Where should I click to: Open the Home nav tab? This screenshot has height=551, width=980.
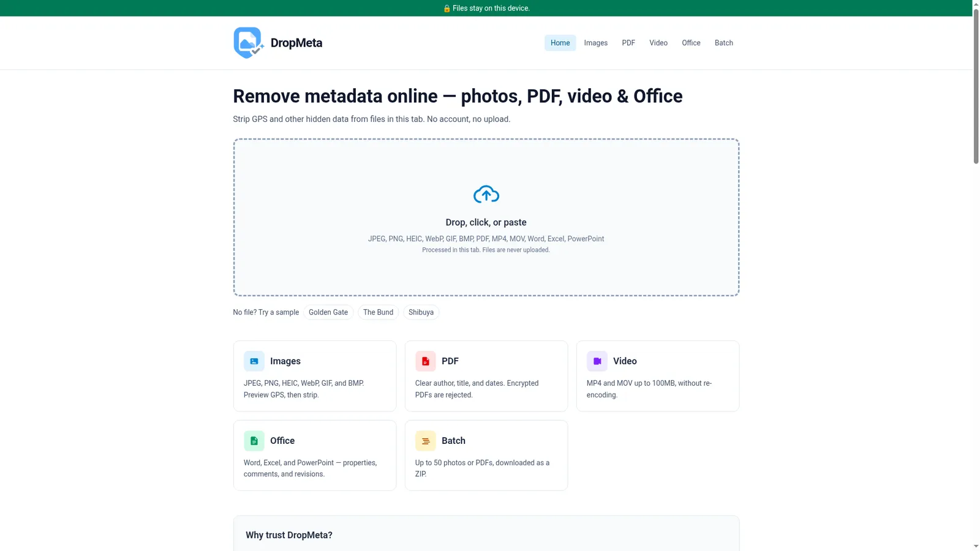[560, 43]
